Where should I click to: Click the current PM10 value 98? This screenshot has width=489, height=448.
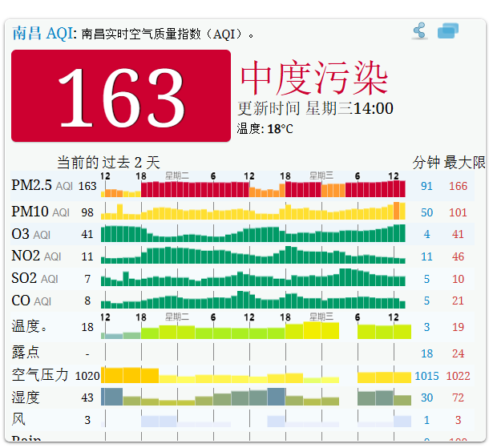(x=87, y=212)
